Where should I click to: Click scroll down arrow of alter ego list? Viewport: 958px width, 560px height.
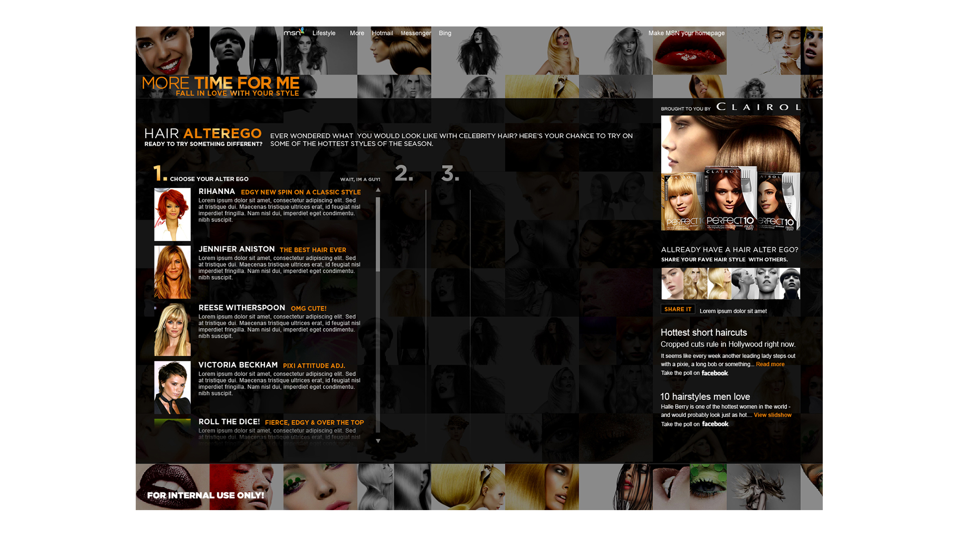pos(378,441)
